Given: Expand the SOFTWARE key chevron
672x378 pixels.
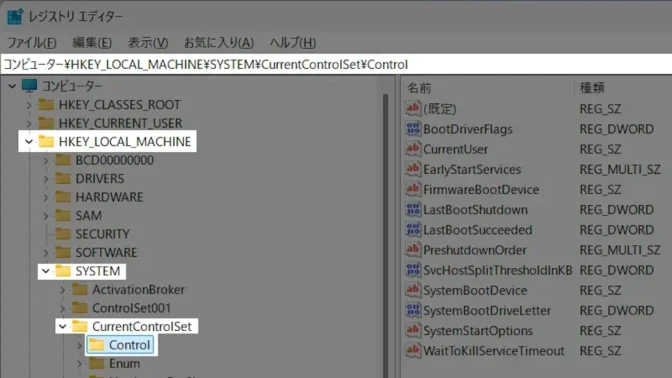Looking at the screenshot, I should pyautogui.click(x=46, y=252).
